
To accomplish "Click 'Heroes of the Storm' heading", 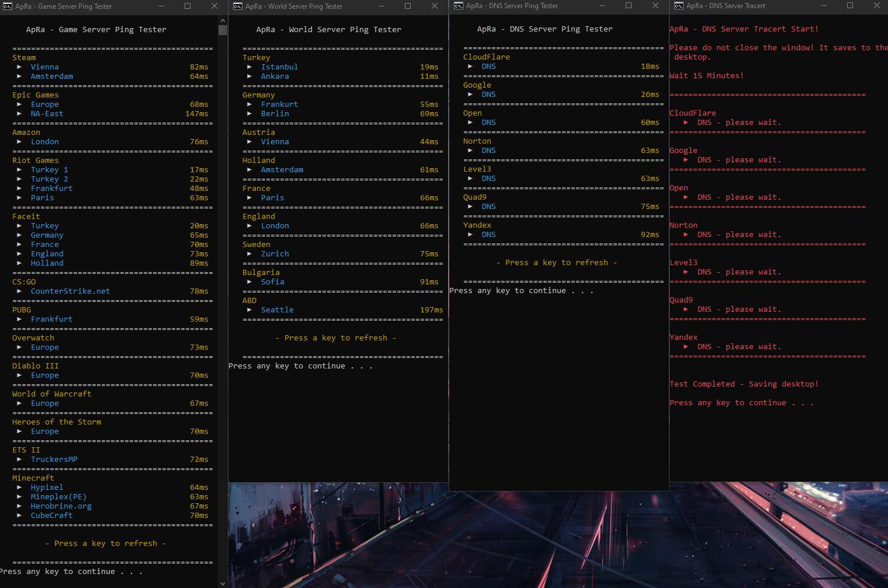I will click(57, 422).
